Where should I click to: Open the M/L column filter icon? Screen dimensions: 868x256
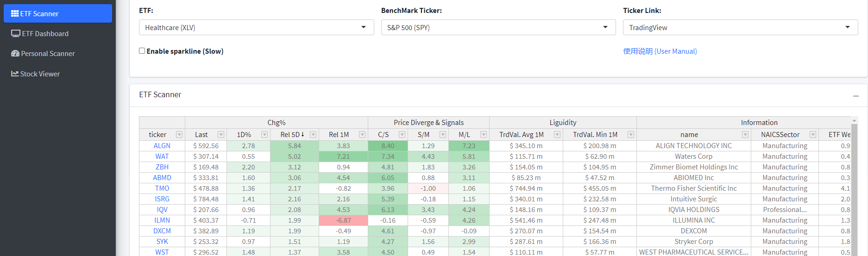(x=484, y=135)
